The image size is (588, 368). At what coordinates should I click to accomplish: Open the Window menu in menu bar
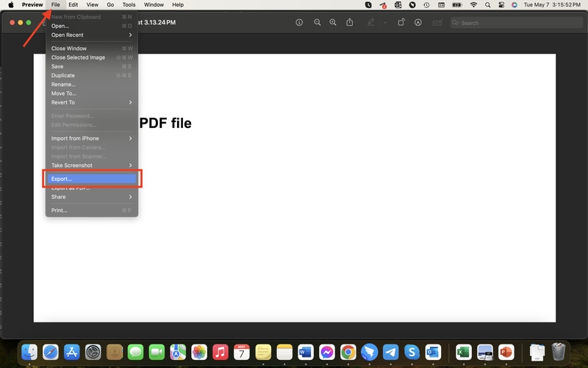[x=154, y=5]
